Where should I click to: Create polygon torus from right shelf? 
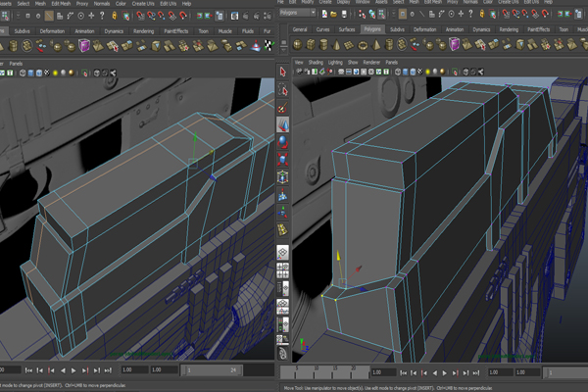(363, 46)
